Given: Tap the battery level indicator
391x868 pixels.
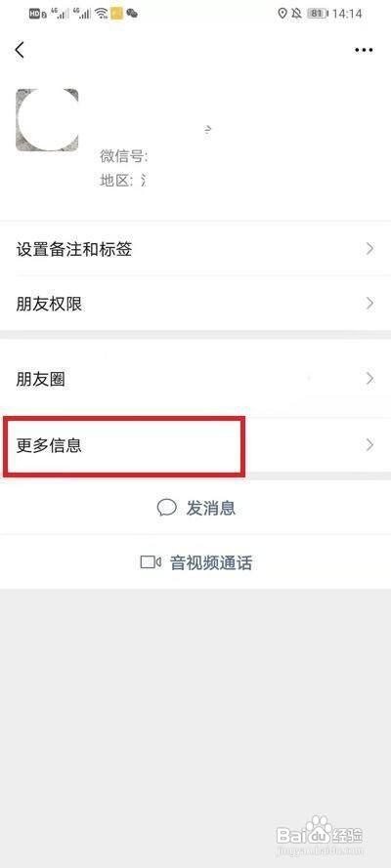Looking at the screenshot, I should click(317, 14).
